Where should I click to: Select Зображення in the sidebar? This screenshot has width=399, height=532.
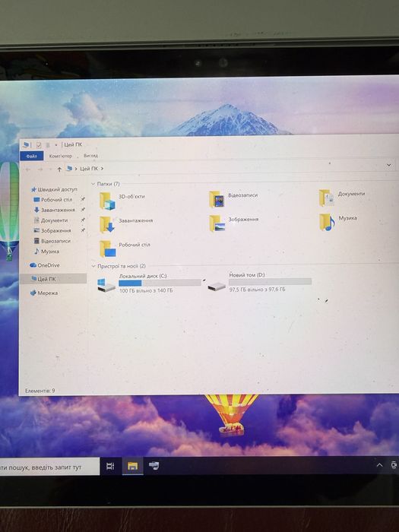click(x=52, y=231)
